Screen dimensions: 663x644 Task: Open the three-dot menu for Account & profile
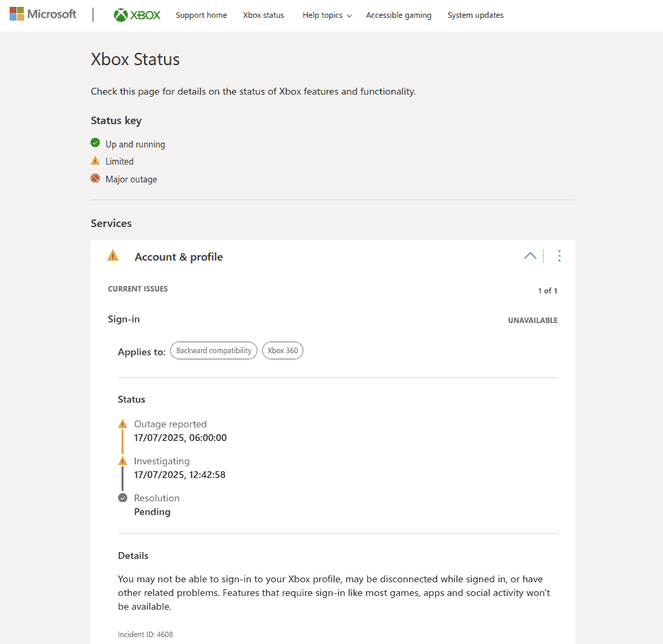pyautogui.click(x=559, y=256)
